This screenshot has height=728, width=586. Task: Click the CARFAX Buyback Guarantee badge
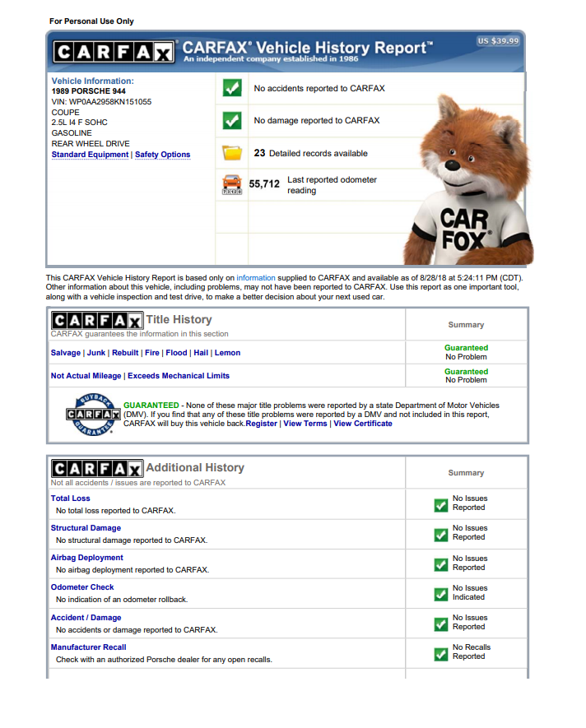click(x=93, y=414)
